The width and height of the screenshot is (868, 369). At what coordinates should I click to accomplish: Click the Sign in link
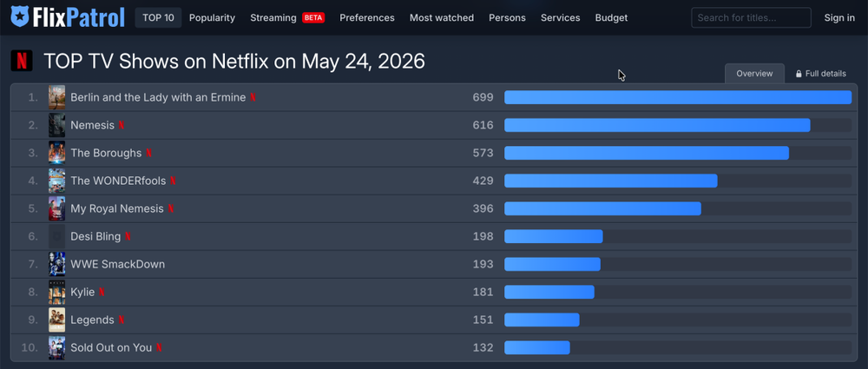pyautogui.click(x=839, y=17)
